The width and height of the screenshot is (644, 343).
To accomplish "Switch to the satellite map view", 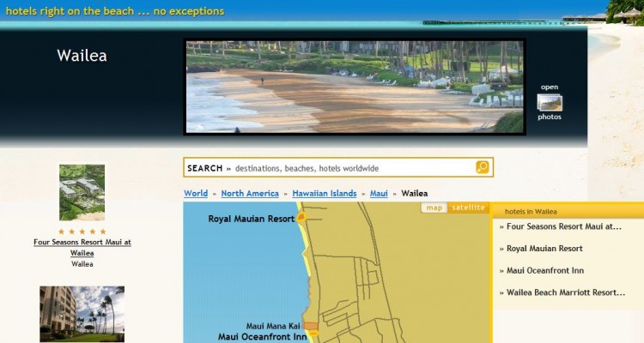I will [469, 208].
